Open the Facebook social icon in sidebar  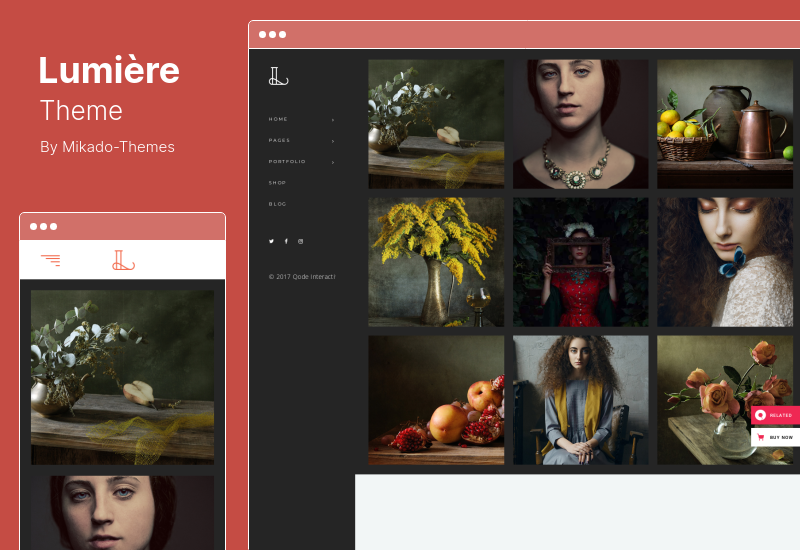(286, 241)
